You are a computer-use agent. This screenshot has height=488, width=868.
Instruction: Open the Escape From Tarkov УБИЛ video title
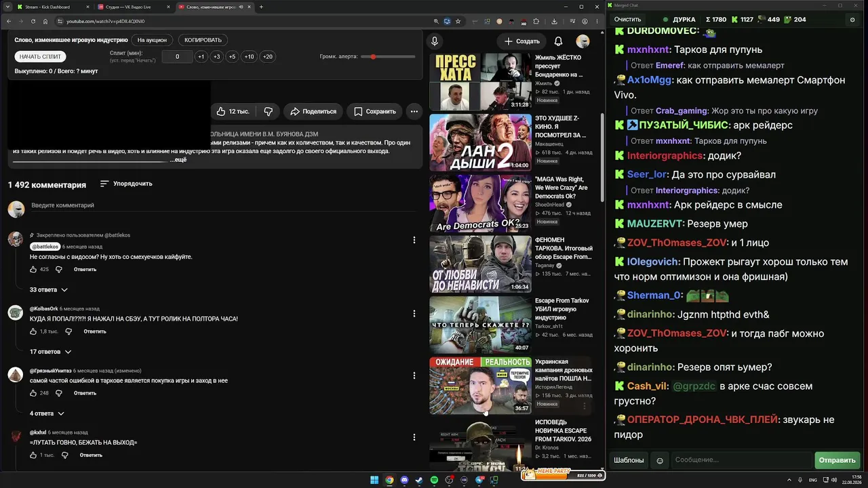[x=562, y=309]
